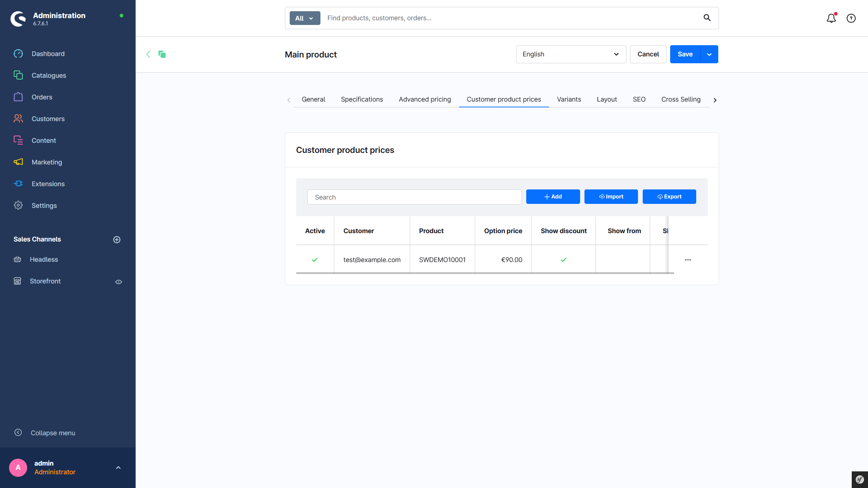Open the notifications bell icon

831,18
